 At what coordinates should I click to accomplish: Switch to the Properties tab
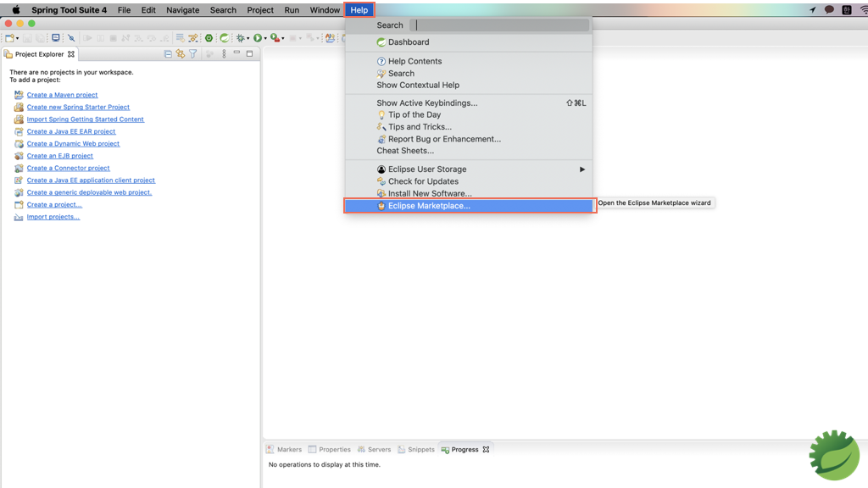coord(330,449)
